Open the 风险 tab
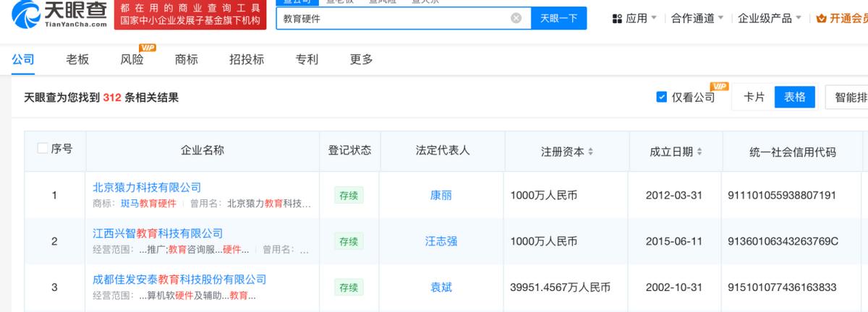 (x=132, y=60)
